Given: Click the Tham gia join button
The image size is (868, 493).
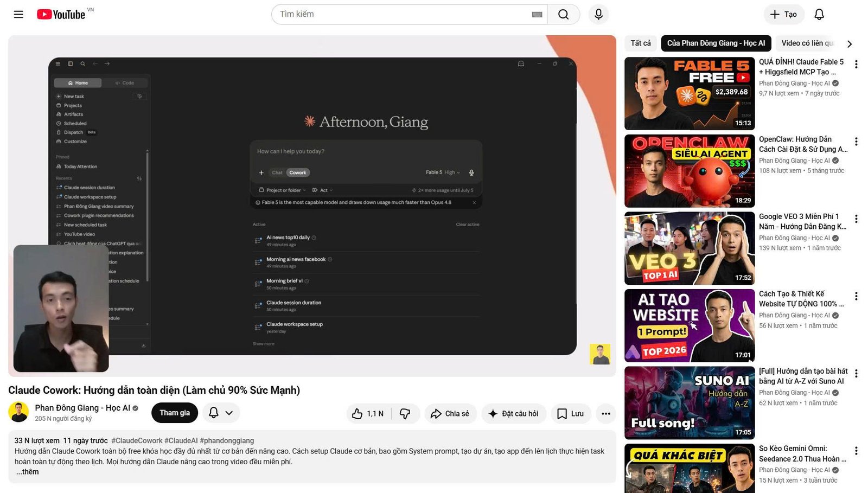Looking at the screenshot, I should pyautogui.click(x=175, y=413).
